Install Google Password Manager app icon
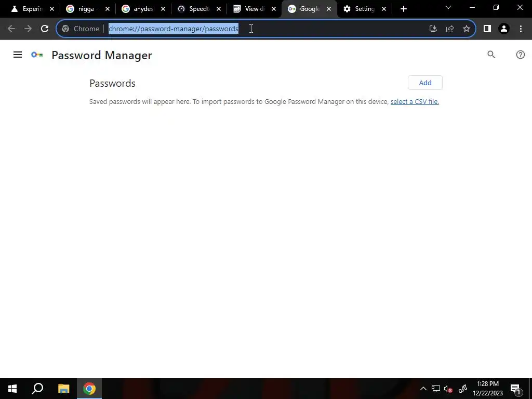Screen dimensions: 532x399 point(433,29)
